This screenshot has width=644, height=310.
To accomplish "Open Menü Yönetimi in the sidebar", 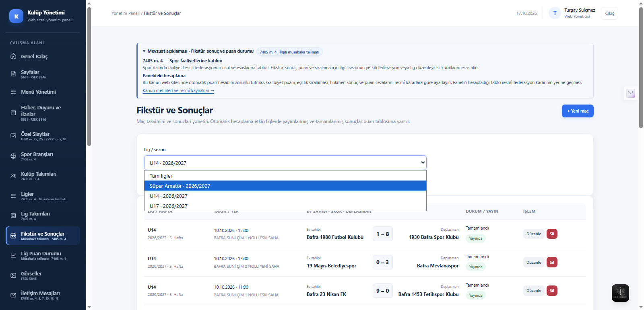I will [x=43, y=92].
